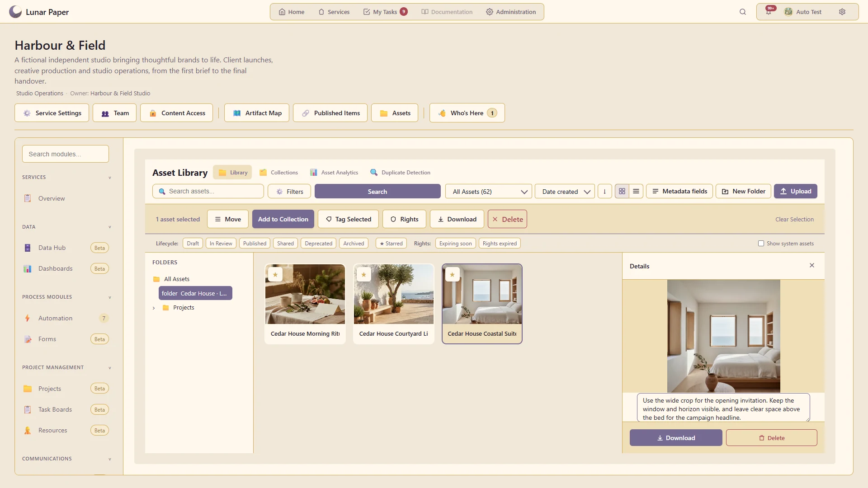Toggle sort direction arrow
Image resolution: width=868 pixels, height=488 pixels.
pos(605,192)
